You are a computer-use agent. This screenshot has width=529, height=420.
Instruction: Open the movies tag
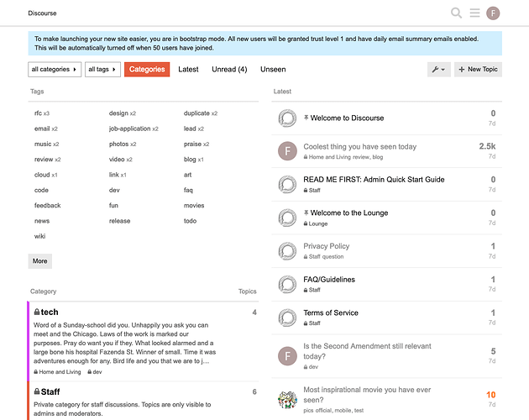tap(194, 205)
